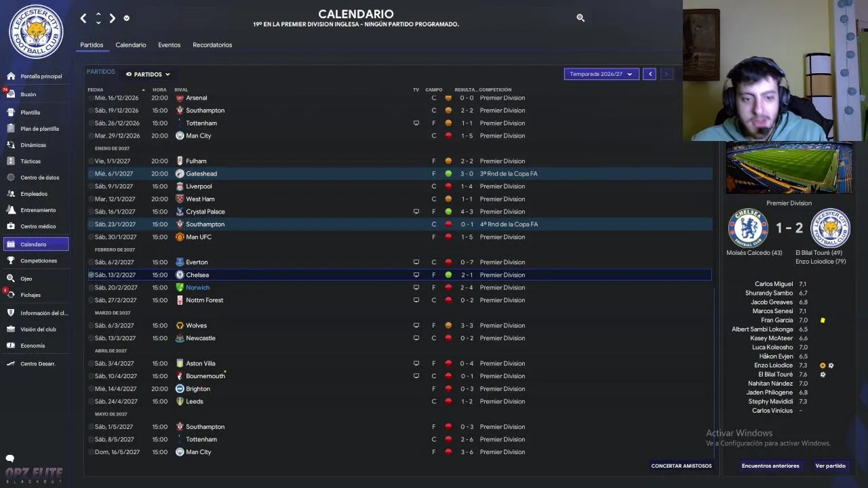Click the Ver partido button
This screenshot has width=868, height=488.
tap(830, 466)
